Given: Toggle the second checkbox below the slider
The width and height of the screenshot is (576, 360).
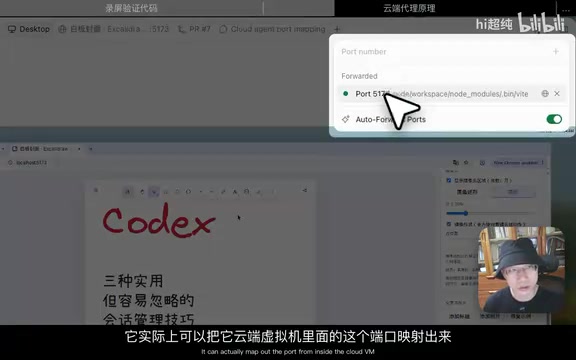Looking at the screenshot, I should click(x=449, y=224).
